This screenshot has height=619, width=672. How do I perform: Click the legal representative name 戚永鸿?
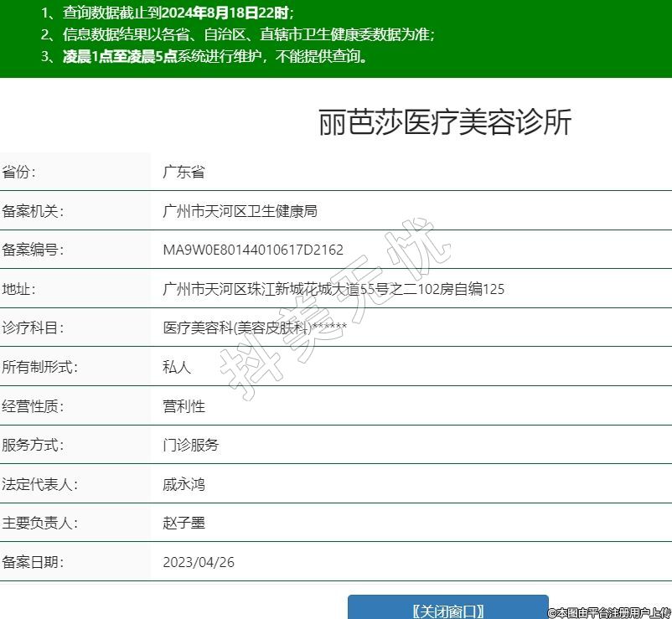(x=184, y=484)
